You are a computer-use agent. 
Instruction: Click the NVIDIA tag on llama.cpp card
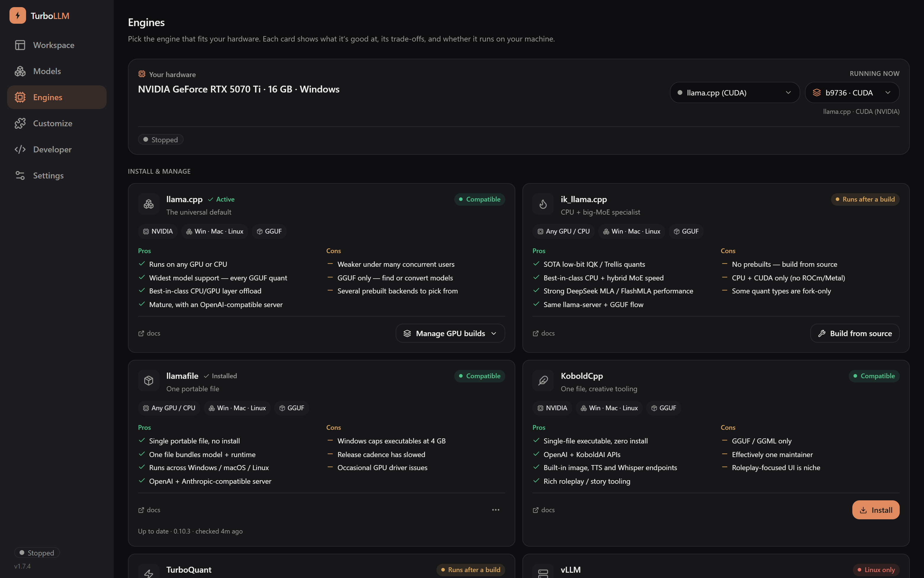tap(158, 231)
